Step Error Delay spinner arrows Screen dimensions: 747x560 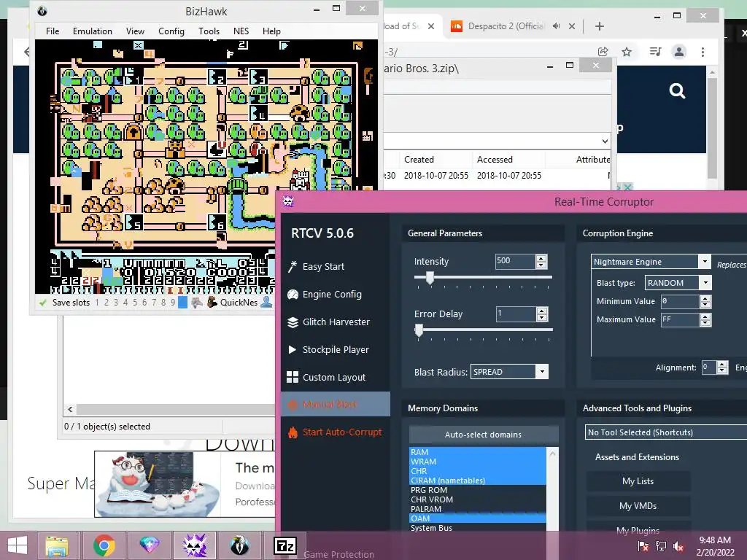(x=542, y=314)
